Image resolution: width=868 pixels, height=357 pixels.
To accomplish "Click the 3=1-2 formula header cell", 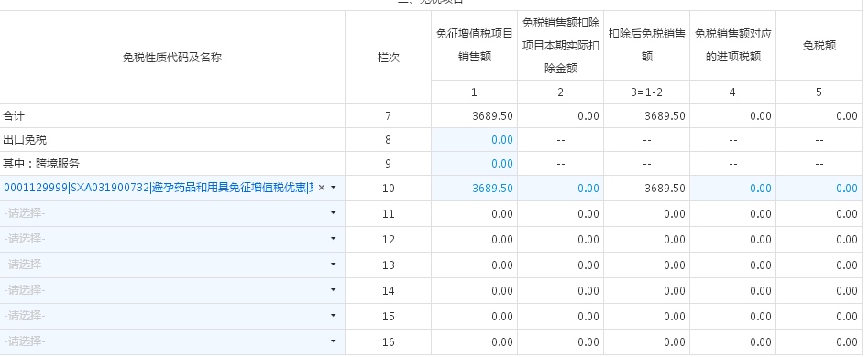I will pyautogui.click(x=646, y=92).
